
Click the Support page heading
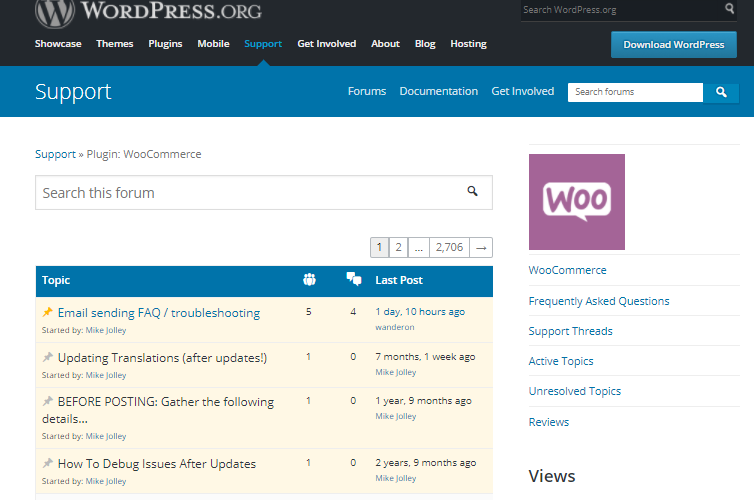[x=73, y=91]
